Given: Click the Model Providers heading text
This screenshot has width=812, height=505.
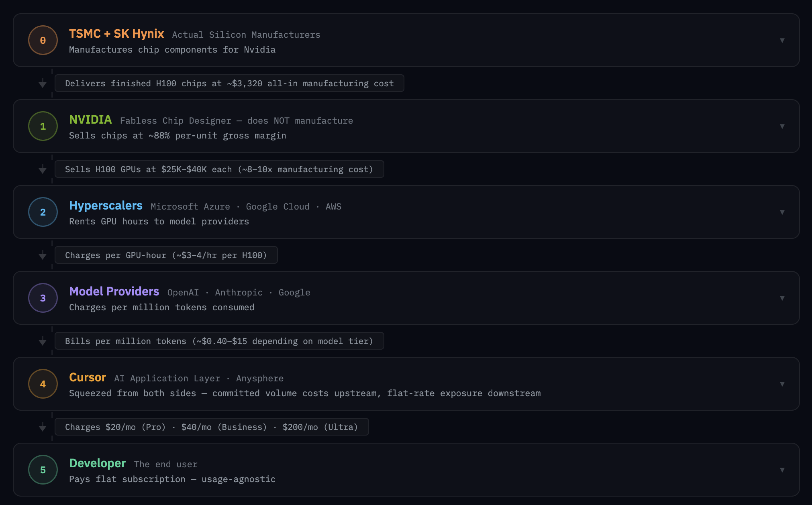Looking at the screenshot, I should [114, 291].
